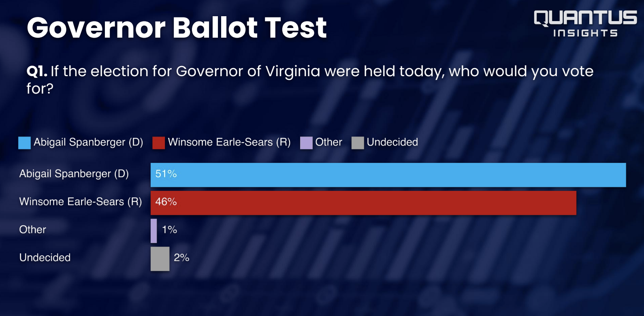Click the blue Abigail Spanberger legend swatch
Screen dimensions: 644x316
click(x=24, y=143)
